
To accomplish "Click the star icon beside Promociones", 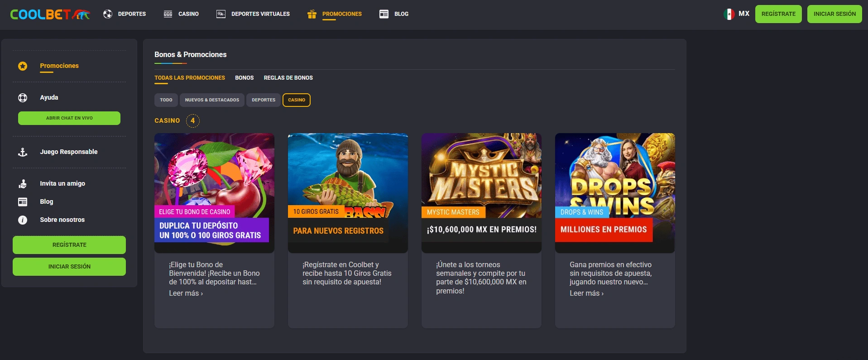I will pos(23,66).
